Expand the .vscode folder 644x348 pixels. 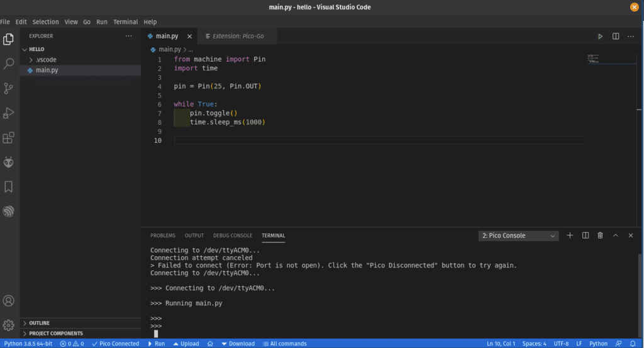pyautogui.click(x=46, y=60)
